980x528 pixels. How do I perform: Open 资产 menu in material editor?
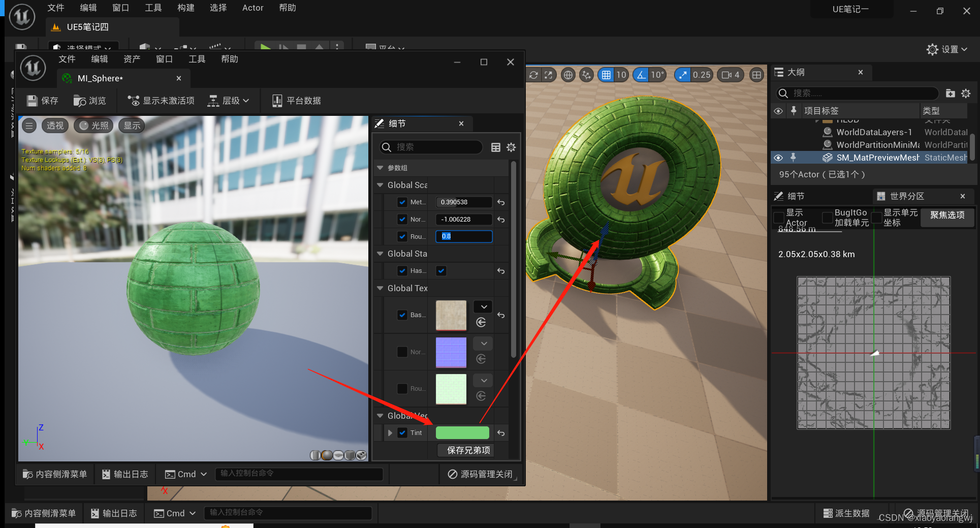(x=132, y=59)
